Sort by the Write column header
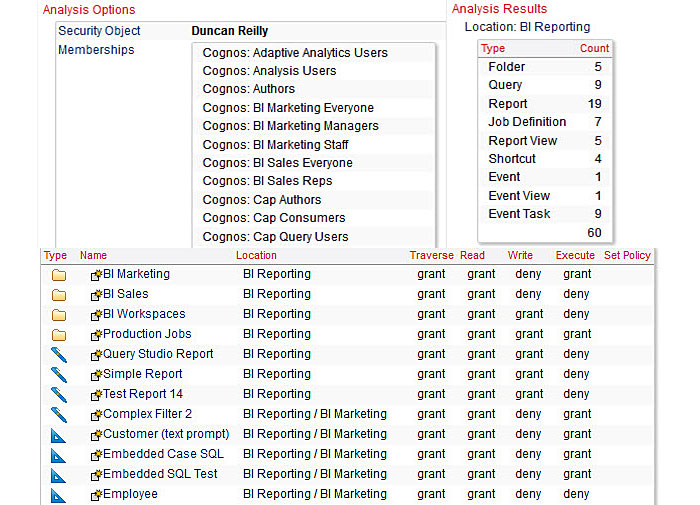The height and width of the screenshot is (505, 700). [x=520, y=255]
